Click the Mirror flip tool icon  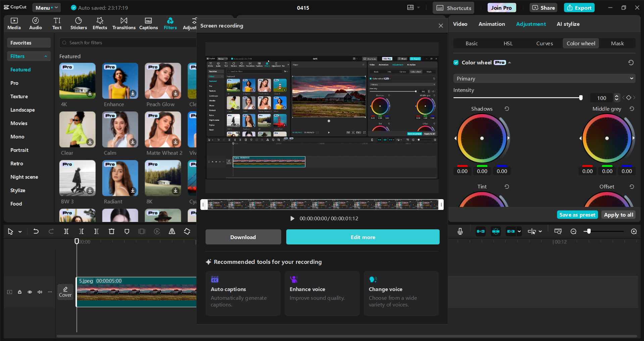pyautogui.click(x=172, y=231)
